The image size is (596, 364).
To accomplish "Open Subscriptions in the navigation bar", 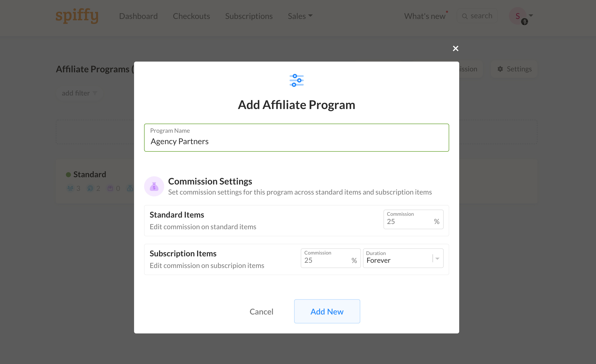I will tap(249, 16).
